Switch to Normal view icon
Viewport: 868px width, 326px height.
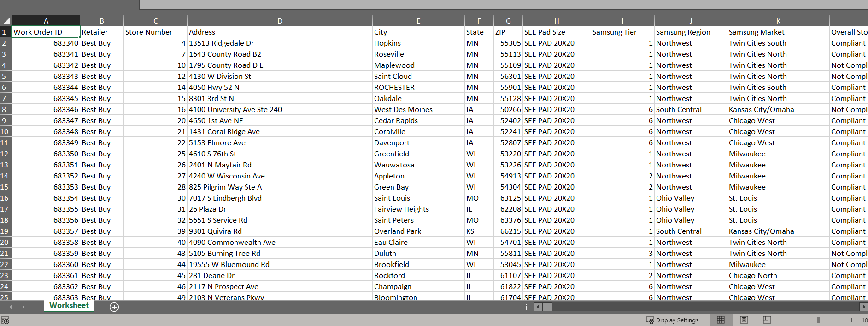[721, 320]
